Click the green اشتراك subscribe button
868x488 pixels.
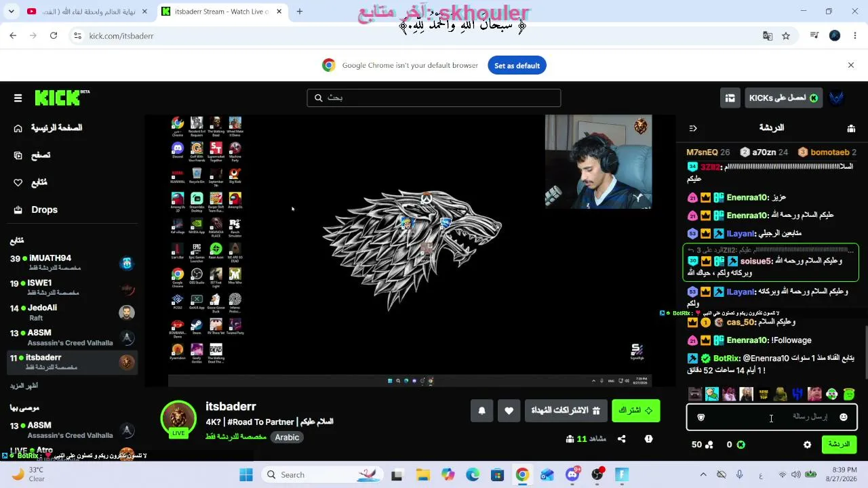click(x=635, y=411)
